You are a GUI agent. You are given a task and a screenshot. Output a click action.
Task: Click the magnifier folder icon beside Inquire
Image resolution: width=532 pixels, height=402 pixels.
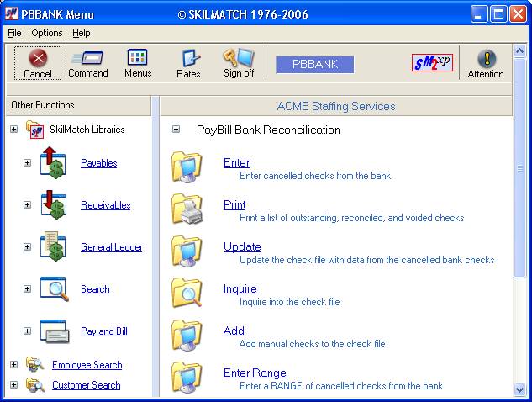[187, 294]
